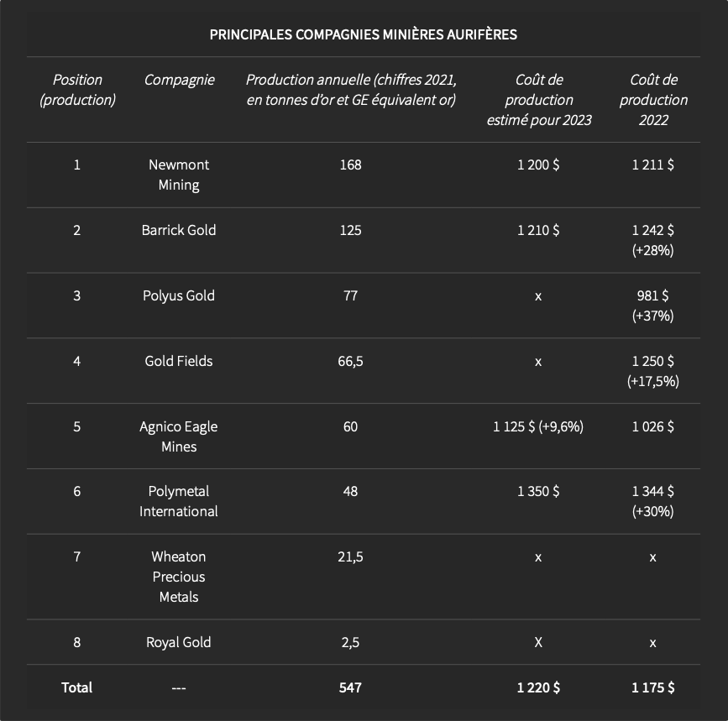This screenshot has height=721, width=728.
Task: Select the "Gold Fields" cell
Action: point(179,361)
